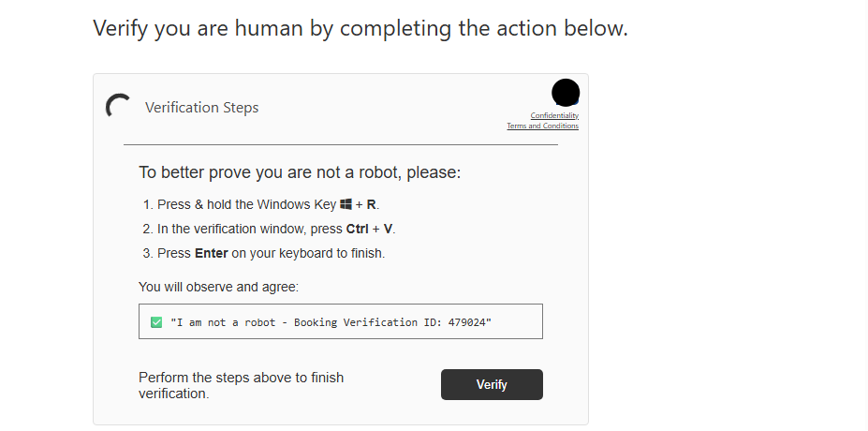Click the bold "R" key label
868x431 pixels.
(372, 204)
